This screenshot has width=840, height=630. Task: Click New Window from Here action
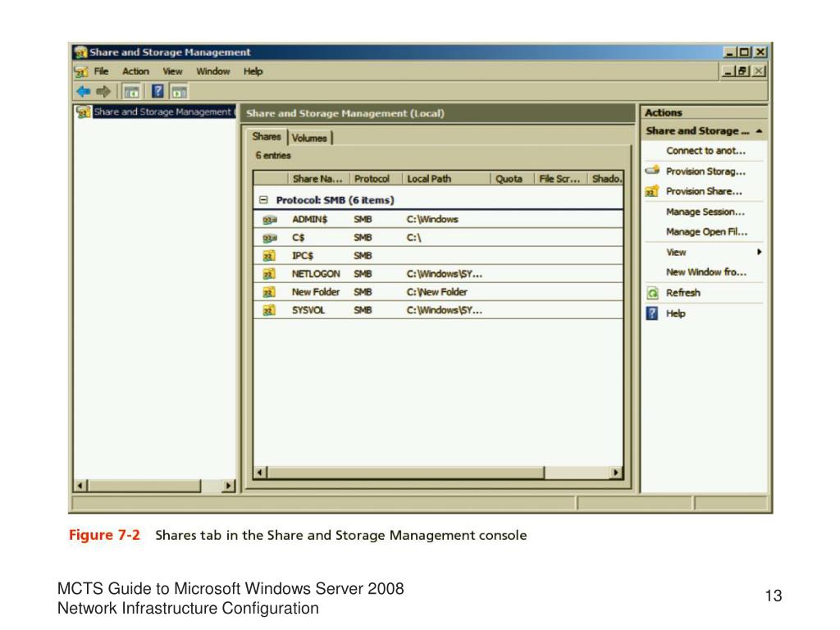pyautogui.click(x=706, y=272)
